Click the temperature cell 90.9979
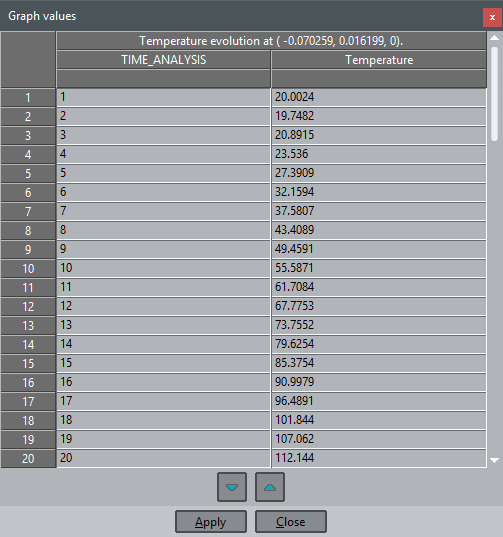The height and width of the screenshot is (537, 503). [x=379, y=382]
